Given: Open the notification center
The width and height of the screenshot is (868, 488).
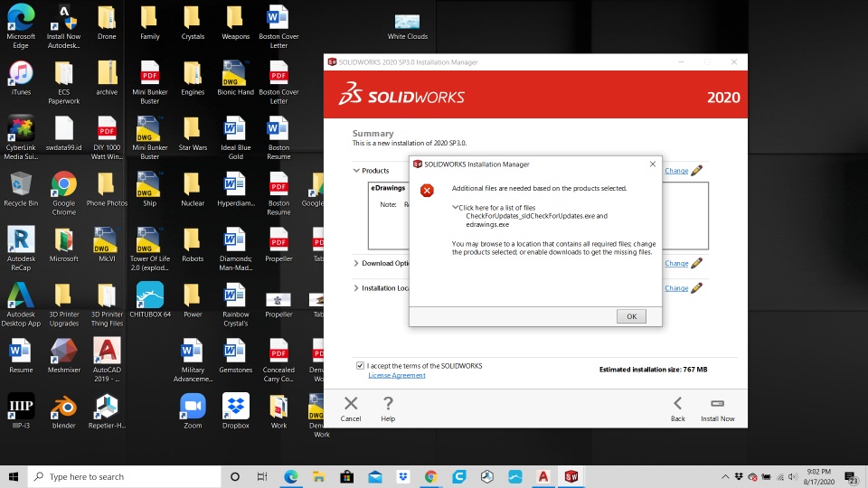Looking at the screenshot, I should (853, 477).
